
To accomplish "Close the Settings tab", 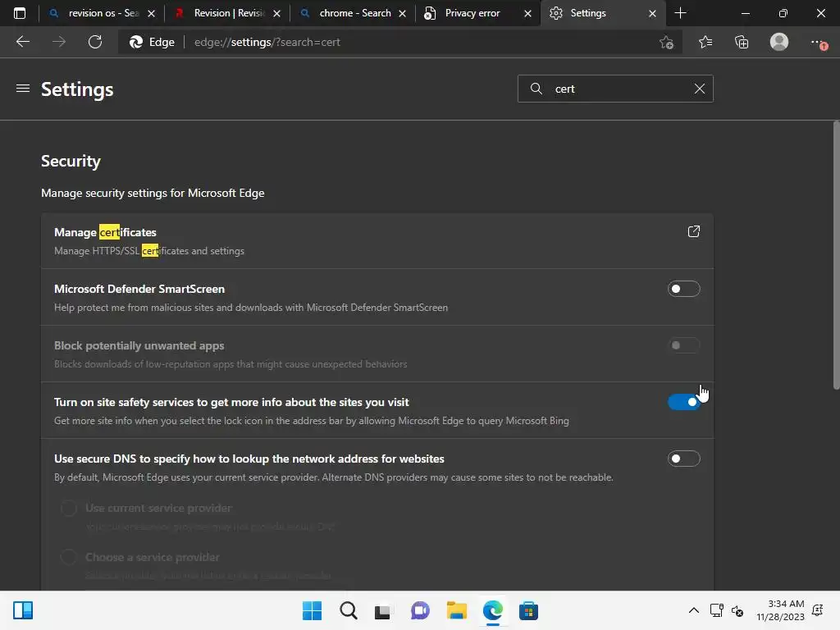I will 652,13.
